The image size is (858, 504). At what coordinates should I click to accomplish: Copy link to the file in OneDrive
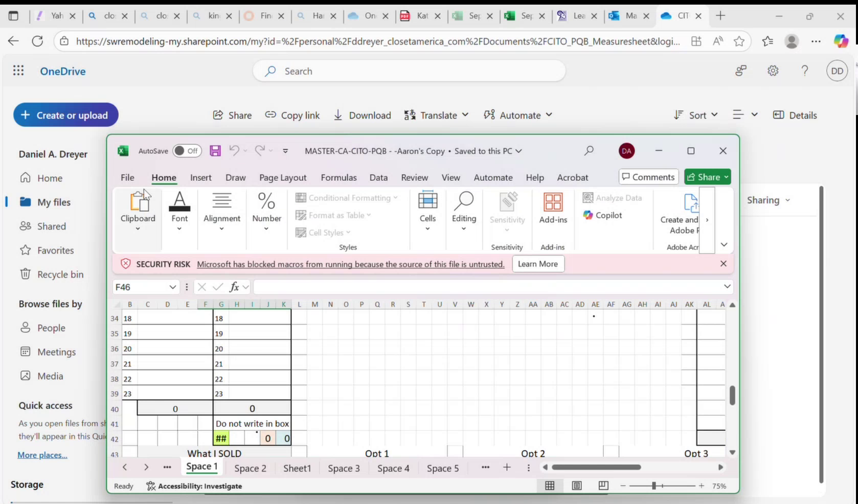[292, 115]
